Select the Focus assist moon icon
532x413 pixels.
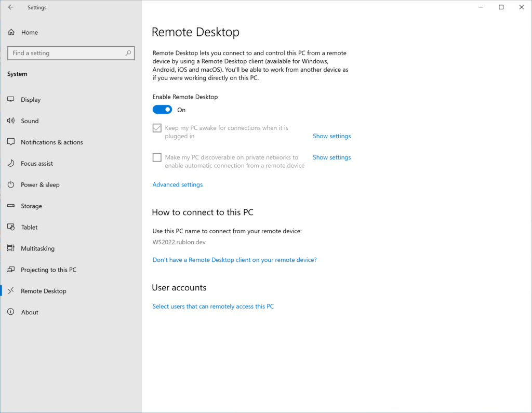pos(11,163)
